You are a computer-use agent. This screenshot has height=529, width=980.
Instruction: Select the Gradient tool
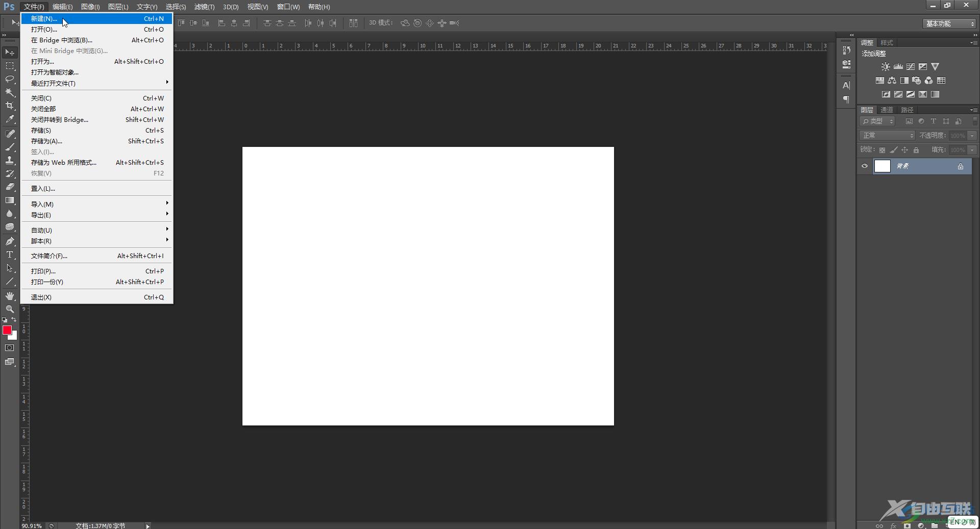coord(10,200)
